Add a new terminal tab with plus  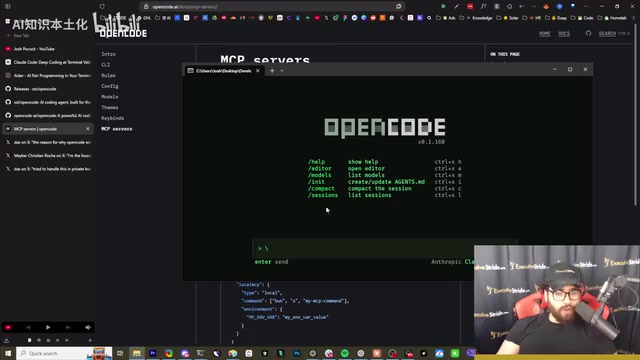(272, 71)
